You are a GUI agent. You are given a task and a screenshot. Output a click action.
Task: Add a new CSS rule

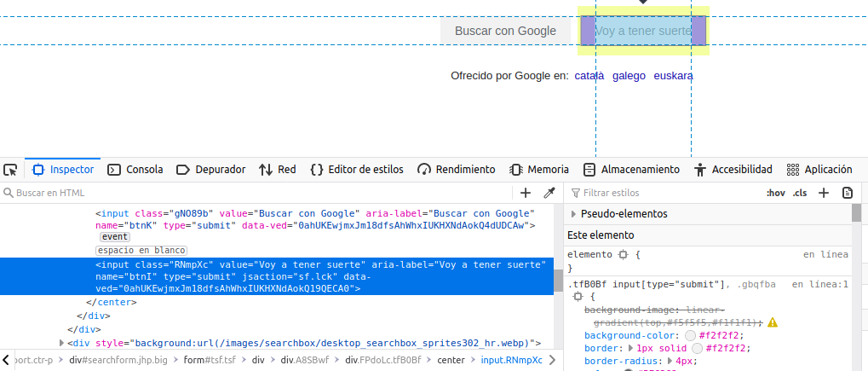(824, 193)
